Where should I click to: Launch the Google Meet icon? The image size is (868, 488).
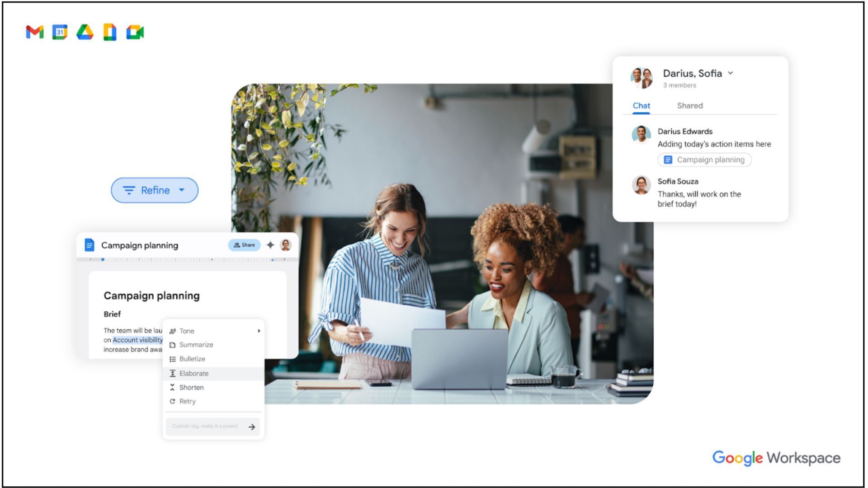tap(135, 32)
